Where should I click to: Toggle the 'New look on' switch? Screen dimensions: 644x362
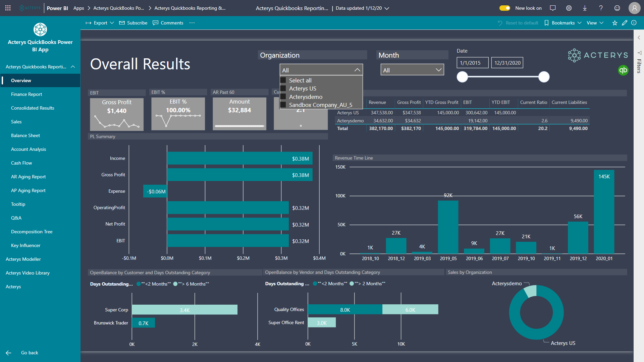(x=504, y=7)
